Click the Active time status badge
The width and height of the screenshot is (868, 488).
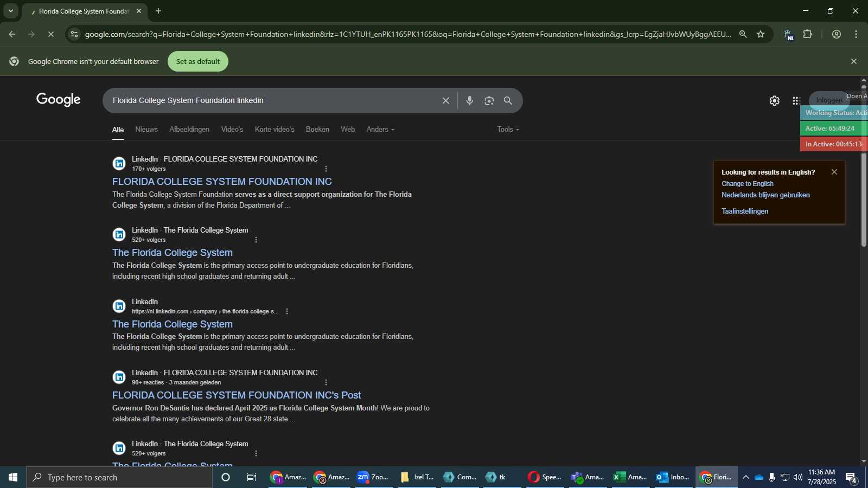(x=833, y=129)
